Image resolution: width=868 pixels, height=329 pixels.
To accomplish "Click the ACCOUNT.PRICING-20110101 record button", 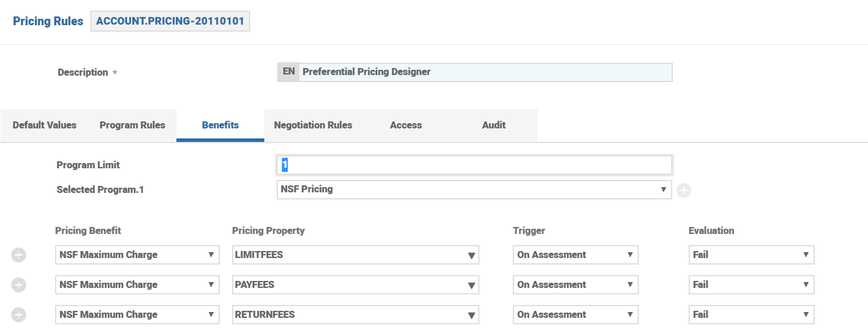I will 170,21.
